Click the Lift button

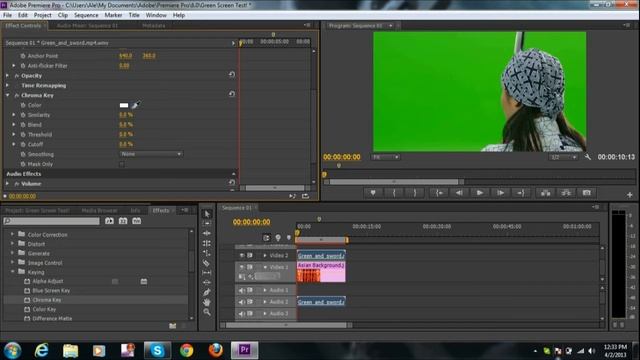545,193
